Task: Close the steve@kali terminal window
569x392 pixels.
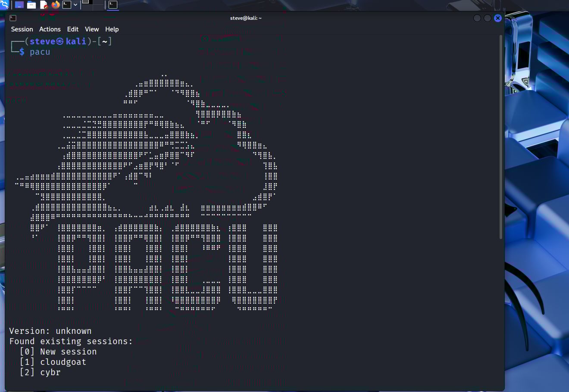Action: 498,18
